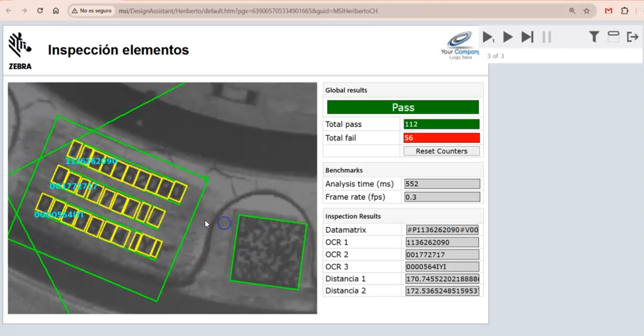The height and width of the screenshot is (336, 644).
Task: Open the browser extensions puzzle icon
Action: 624,11
